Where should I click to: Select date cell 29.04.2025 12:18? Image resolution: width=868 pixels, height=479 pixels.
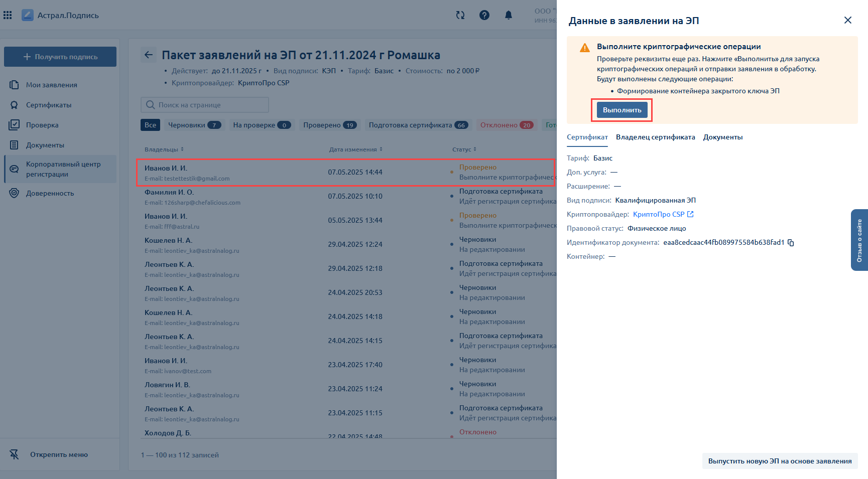355,268
